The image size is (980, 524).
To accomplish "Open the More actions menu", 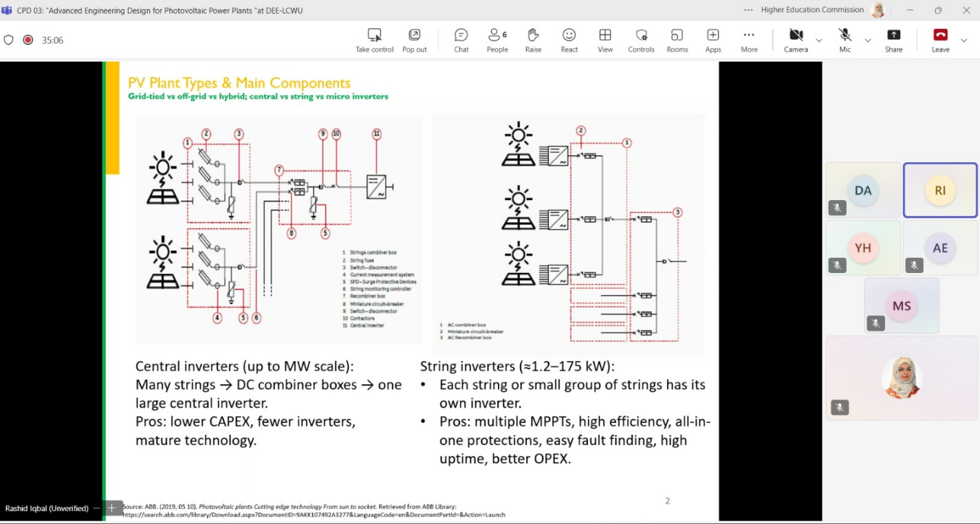I will click(749, 40).
